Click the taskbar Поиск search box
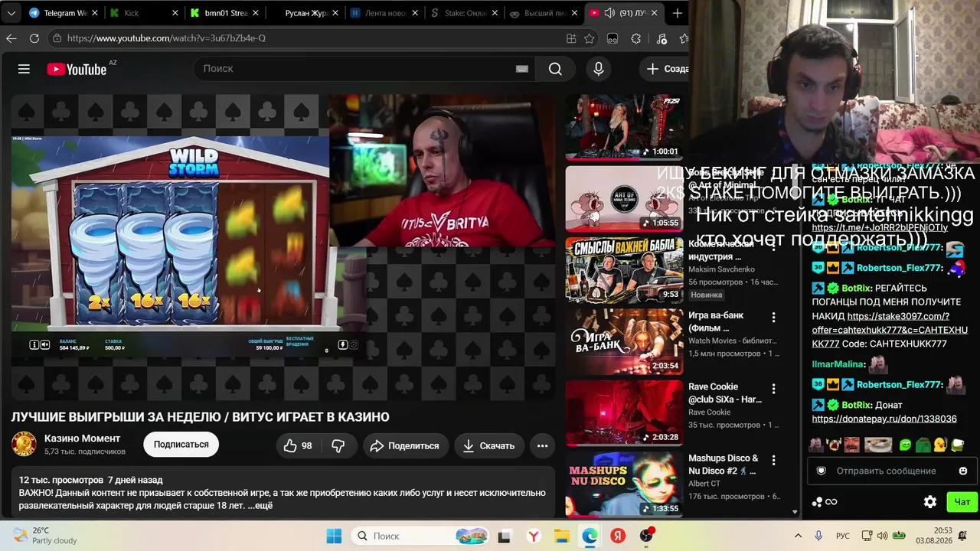Screen dimensions: 980x551 click(420, 536)
